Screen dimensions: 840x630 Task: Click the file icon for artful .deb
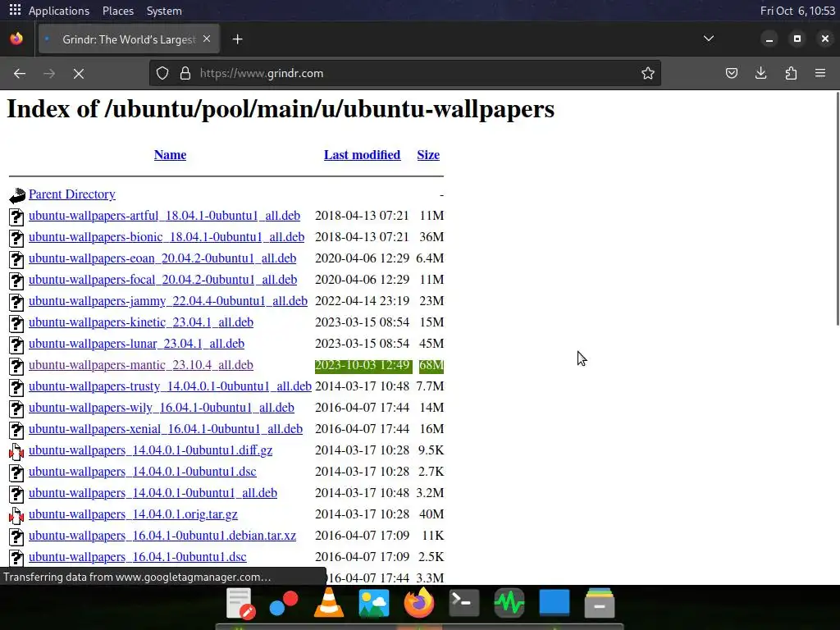coord(16,217)
